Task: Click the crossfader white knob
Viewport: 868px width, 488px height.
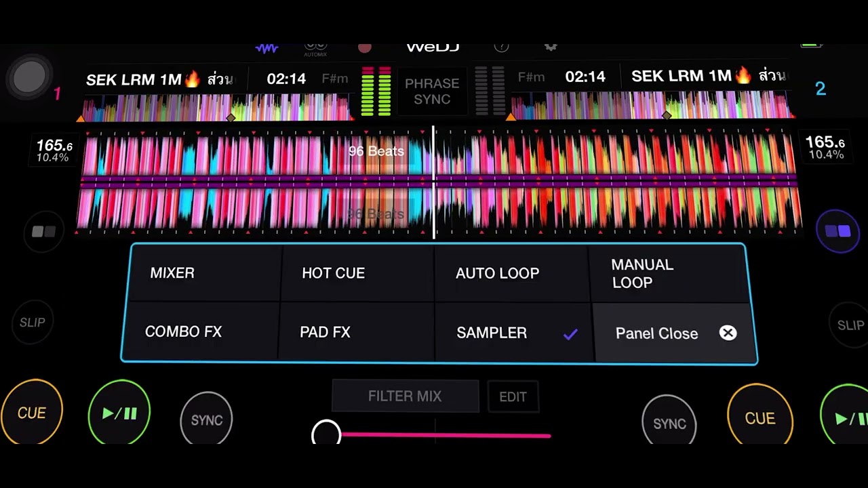Action: point(326,434)
